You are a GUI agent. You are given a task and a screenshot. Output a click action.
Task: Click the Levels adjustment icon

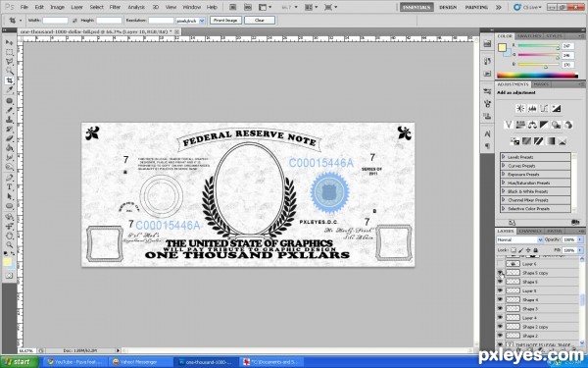point(532,109)
